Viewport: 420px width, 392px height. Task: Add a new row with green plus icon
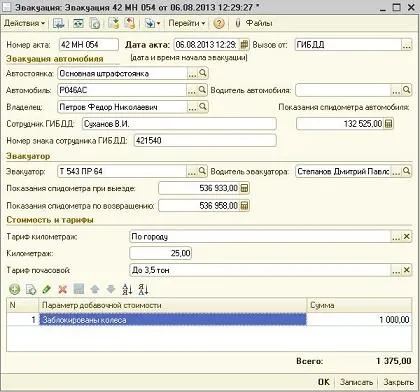[14, 289]
